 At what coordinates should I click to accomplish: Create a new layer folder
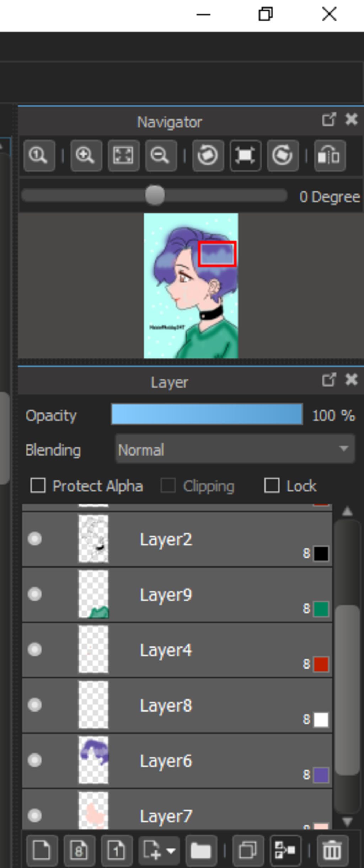click(201, 851)
